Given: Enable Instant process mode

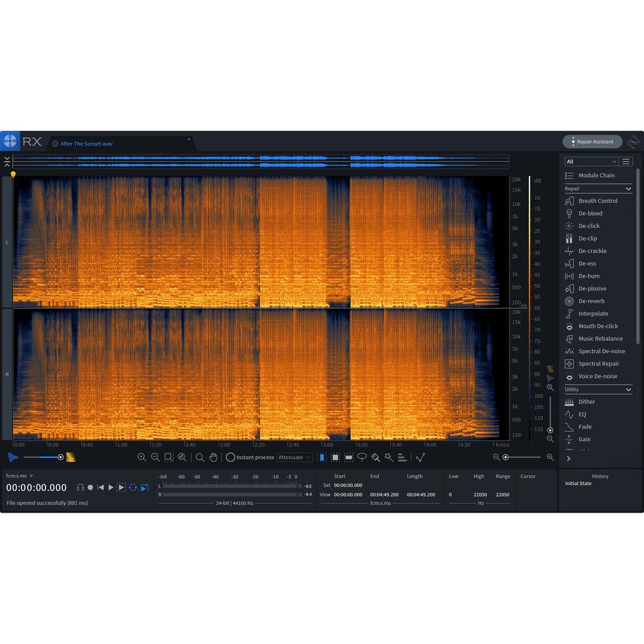Looking at the screenshot, I should (x=231, y=457).
